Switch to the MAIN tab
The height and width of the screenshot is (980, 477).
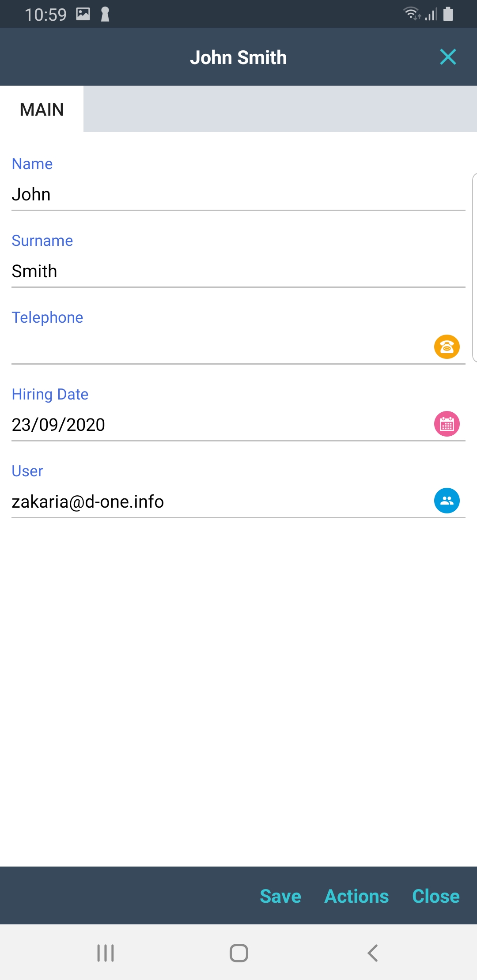[x=42, y=109]
